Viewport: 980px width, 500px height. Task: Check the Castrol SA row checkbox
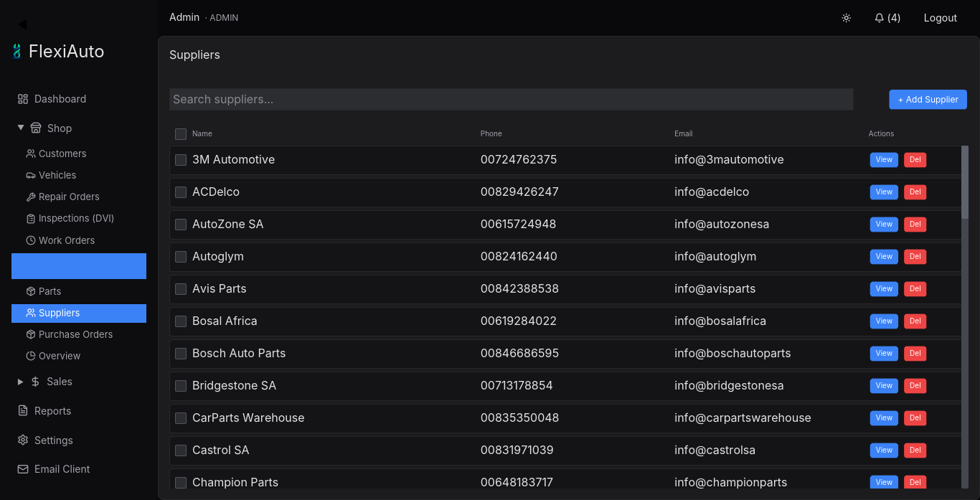(x=181, y=451)
